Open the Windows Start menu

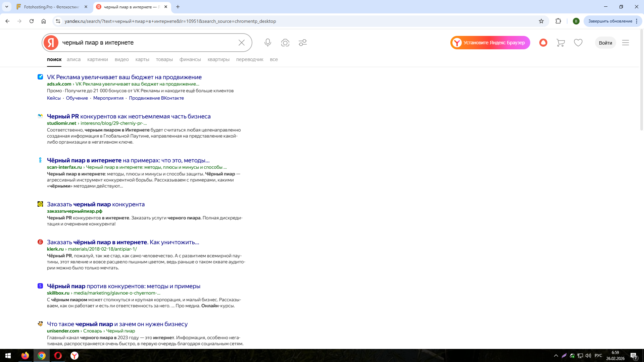(8, 356)
